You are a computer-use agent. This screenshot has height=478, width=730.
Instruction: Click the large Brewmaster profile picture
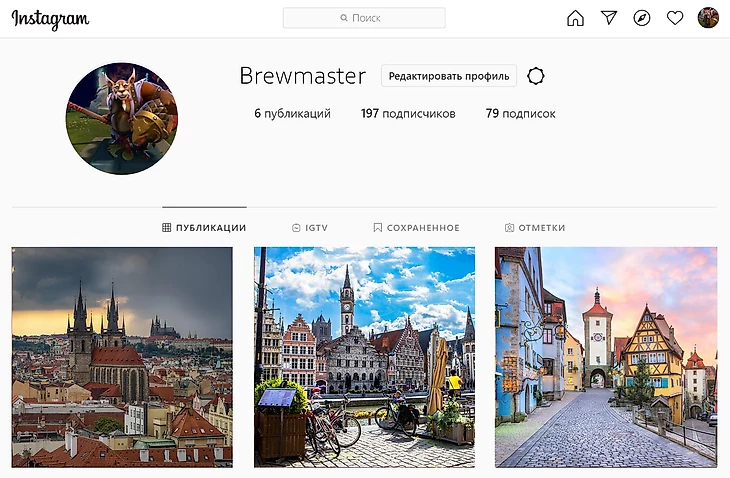tap(122, 119)
